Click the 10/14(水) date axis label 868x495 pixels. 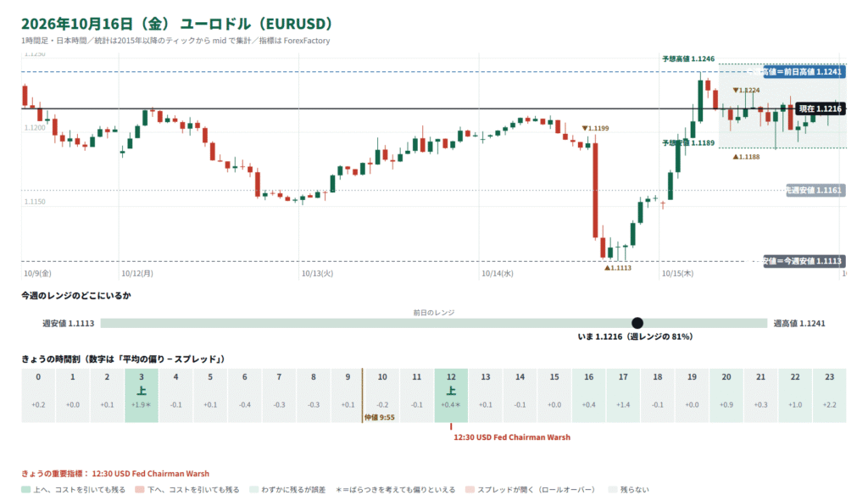coord(497,273)
